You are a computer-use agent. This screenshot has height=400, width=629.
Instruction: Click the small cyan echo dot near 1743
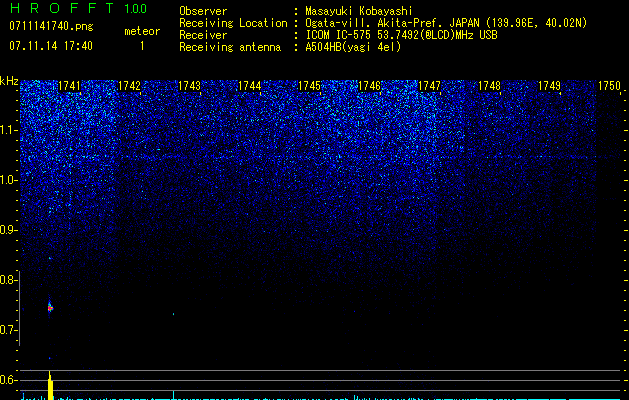click(x=173, y=314)
